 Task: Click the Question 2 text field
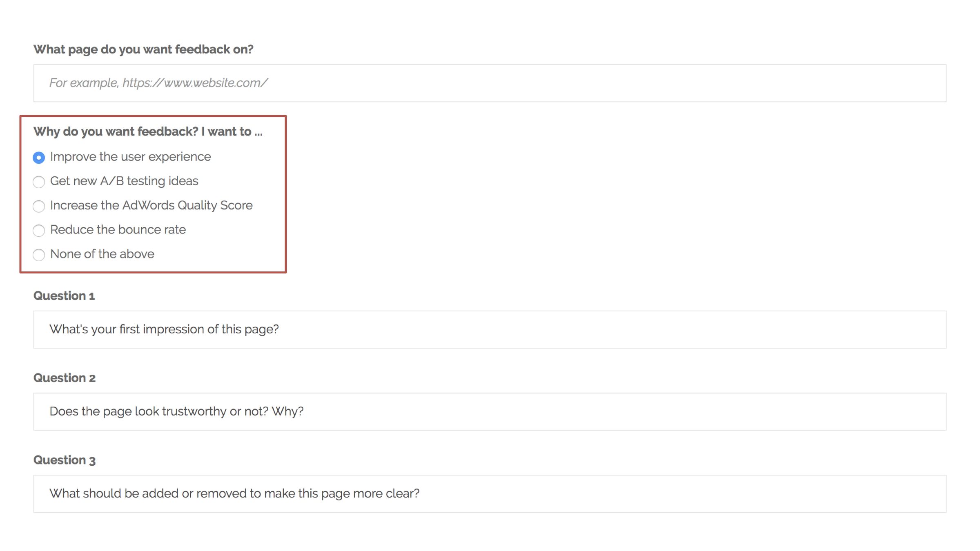[490, 411]
